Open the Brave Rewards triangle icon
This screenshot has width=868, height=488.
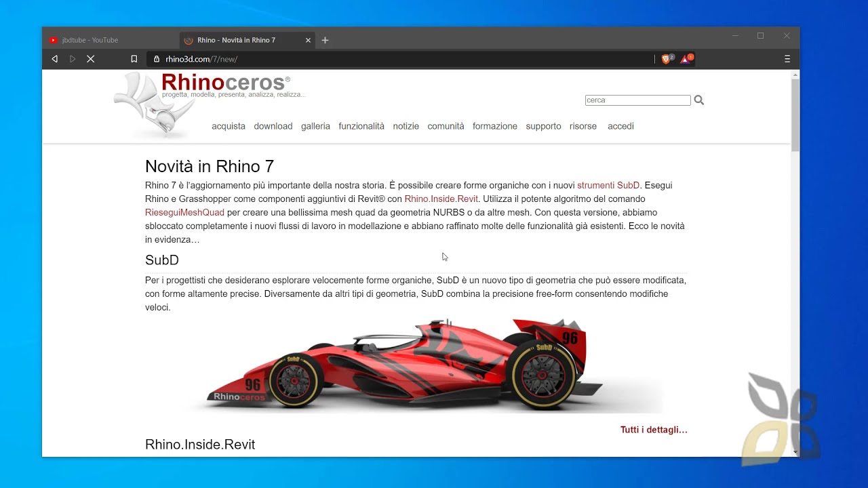point(686,59)
